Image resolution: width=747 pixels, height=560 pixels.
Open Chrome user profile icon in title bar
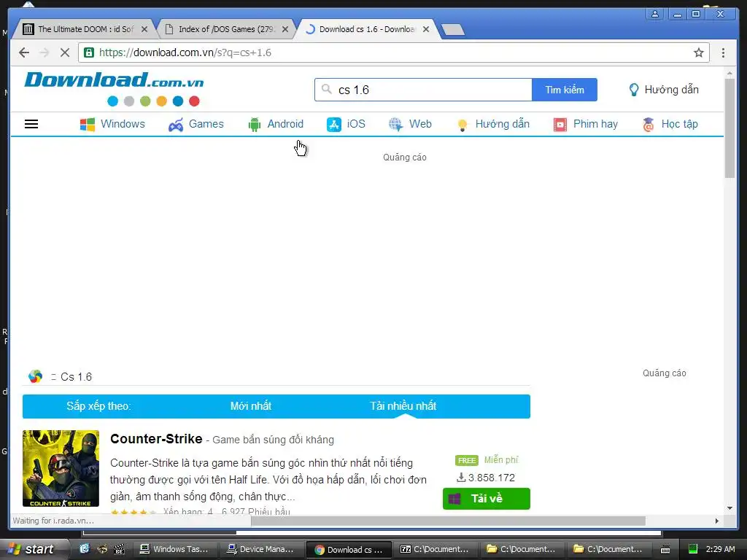pyautogui.click(x=655, y=14)
